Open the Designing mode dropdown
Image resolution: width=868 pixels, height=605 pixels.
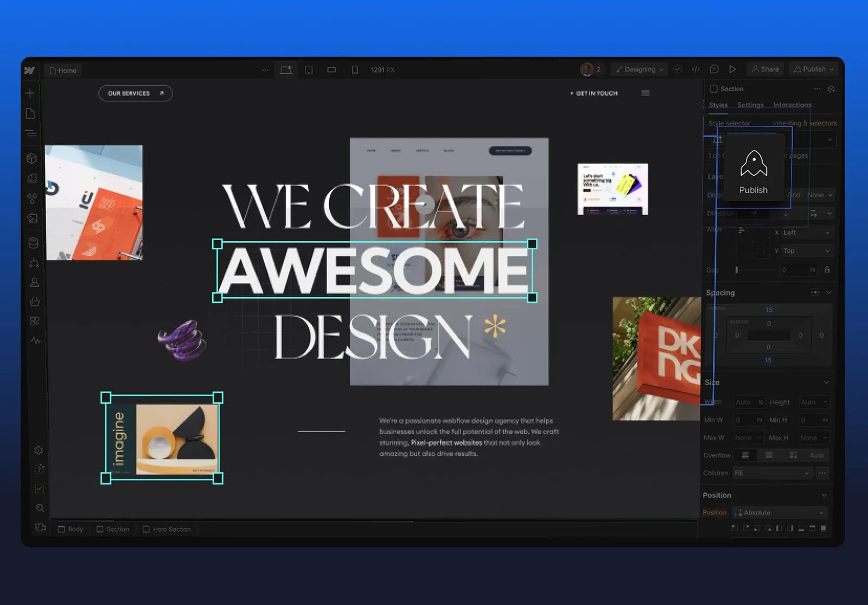pyautogui.click(x=640, y=69)
